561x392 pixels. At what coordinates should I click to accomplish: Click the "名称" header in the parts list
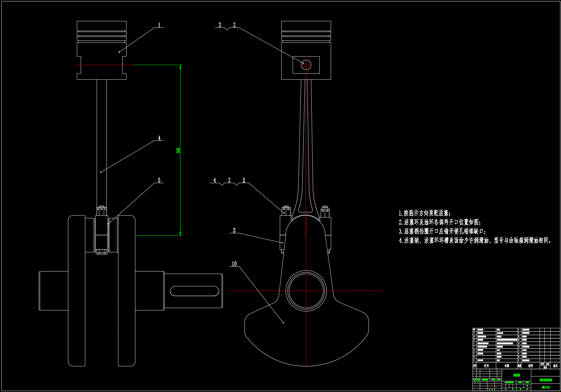[507, 366]
